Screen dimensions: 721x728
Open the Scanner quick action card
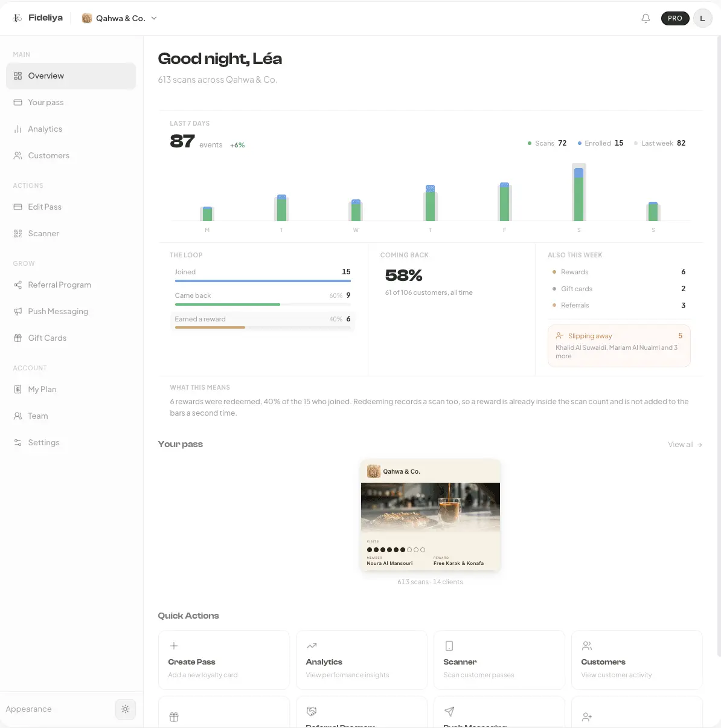[x=499, y=660]
